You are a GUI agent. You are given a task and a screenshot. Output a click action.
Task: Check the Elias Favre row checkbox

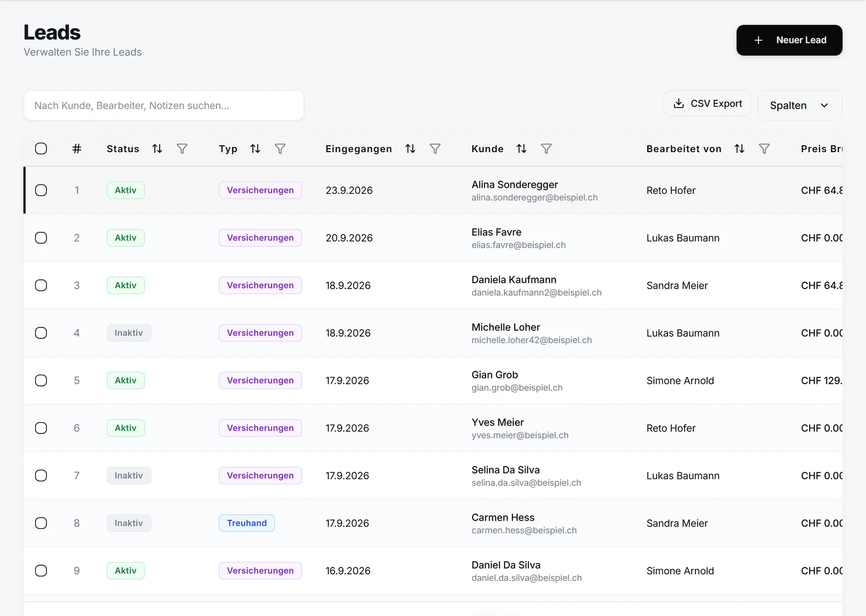click(41, 238)
